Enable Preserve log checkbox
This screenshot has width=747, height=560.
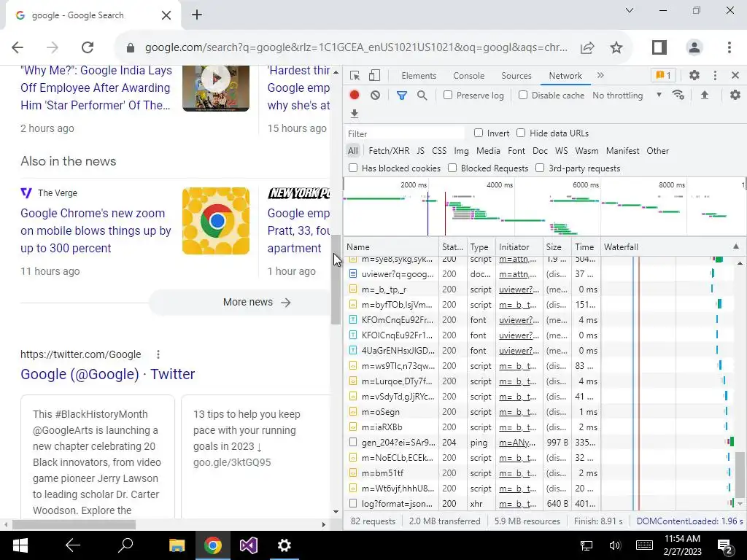click(448, 96)
